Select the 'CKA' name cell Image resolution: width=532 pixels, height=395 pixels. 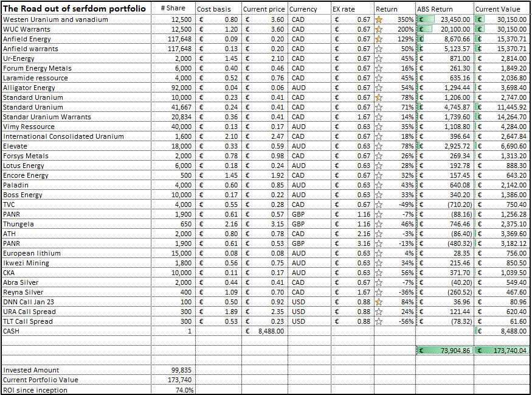pos(77,273)
